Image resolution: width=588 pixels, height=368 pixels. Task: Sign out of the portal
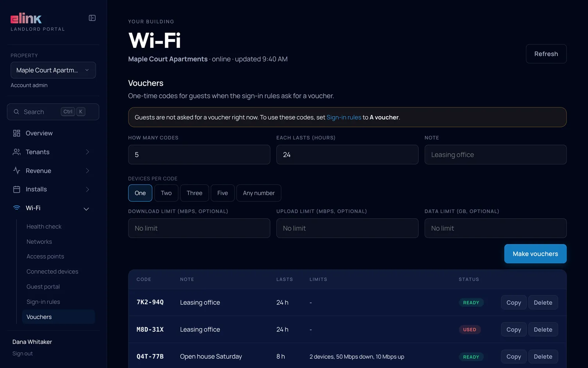click(x=22, y=354)
